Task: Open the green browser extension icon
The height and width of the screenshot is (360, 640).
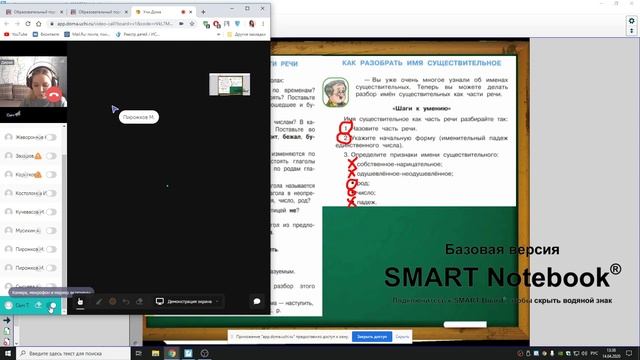Action: (207, 24)
